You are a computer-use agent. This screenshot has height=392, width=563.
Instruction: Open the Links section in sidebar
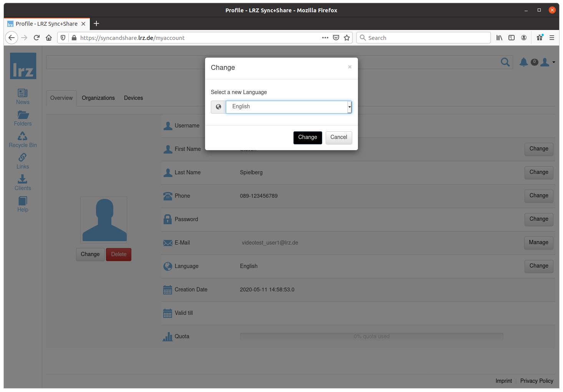(x=23, y=161)
